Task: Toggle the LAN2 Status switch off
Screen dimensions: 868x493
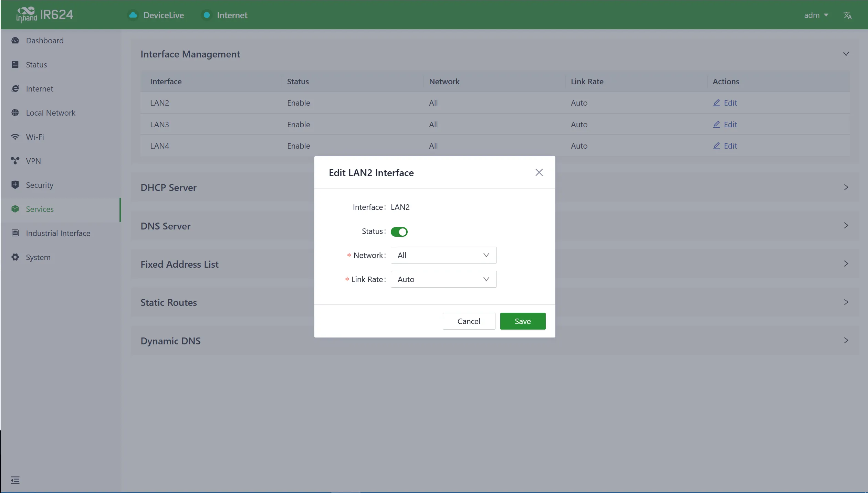Action: pos(399,232)
